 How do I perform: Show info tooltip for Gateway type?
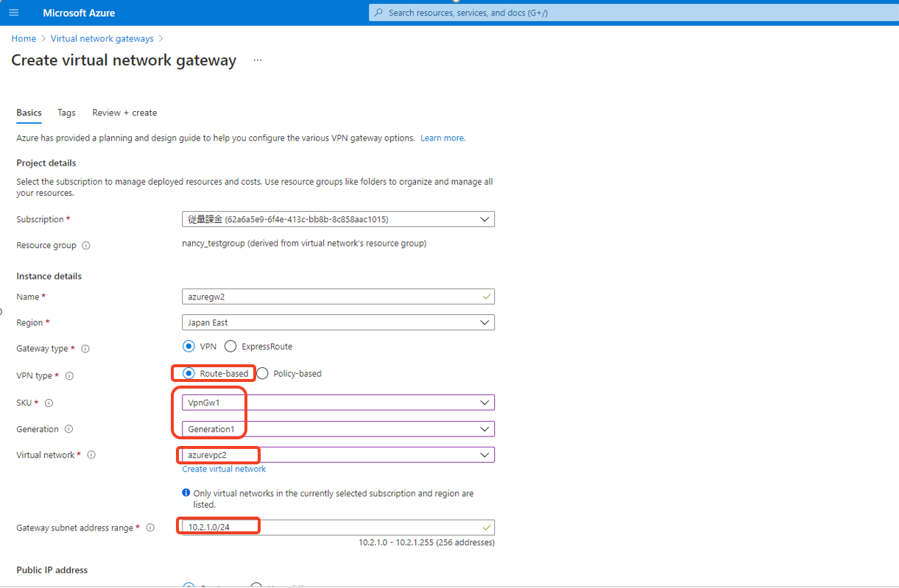tap(85, 349)
